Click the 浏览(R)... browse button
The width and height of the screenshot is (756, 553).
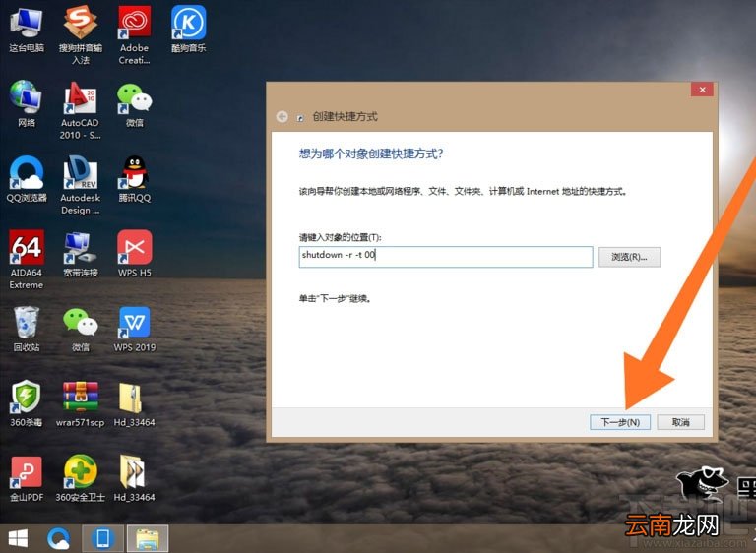(x=630, y=257)
